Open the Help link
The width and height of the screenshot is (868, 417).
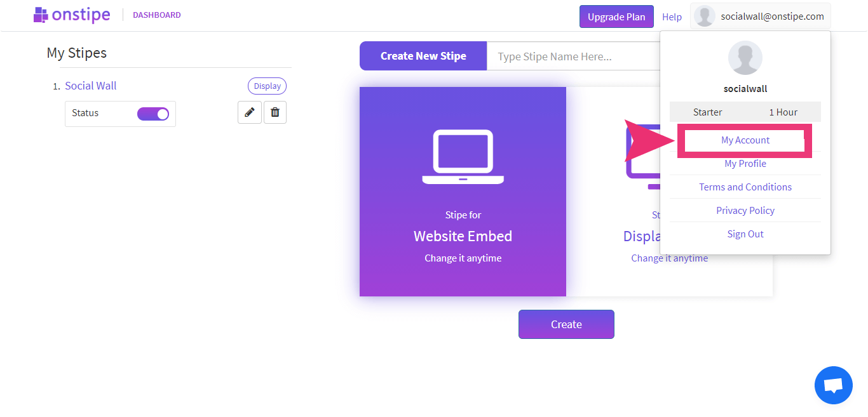[672, 17]
